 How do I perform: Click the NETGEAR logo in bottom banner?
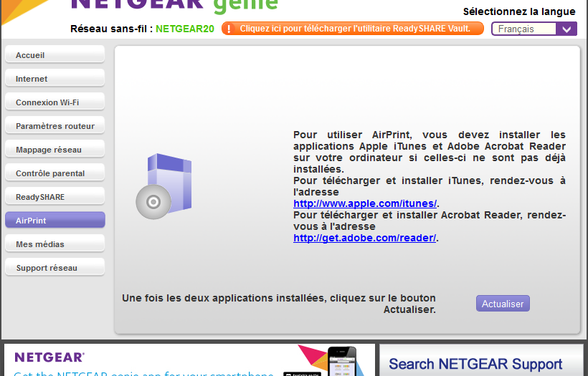pos(49,357)
